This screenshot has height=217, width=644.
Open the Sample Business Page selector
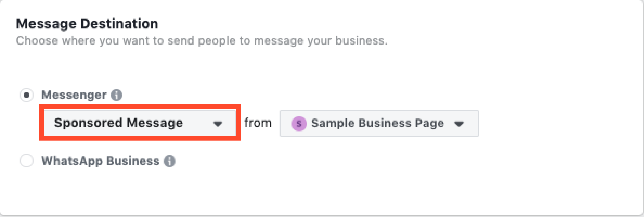click(x=379, y=123)
